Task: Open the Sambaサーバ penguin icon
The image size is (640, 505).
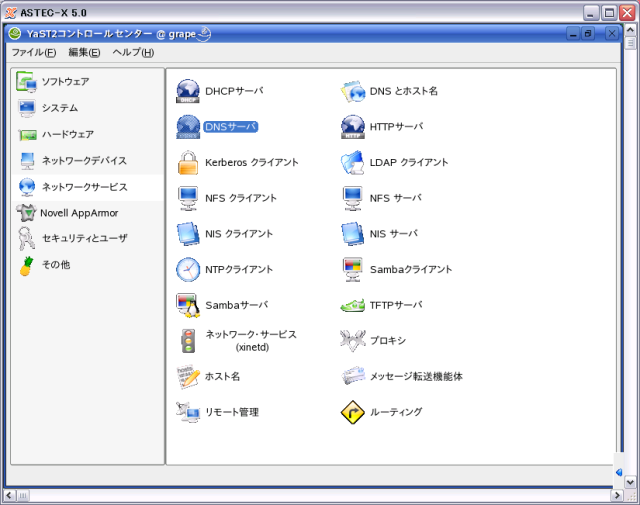Action: click(x=188, y=305)
